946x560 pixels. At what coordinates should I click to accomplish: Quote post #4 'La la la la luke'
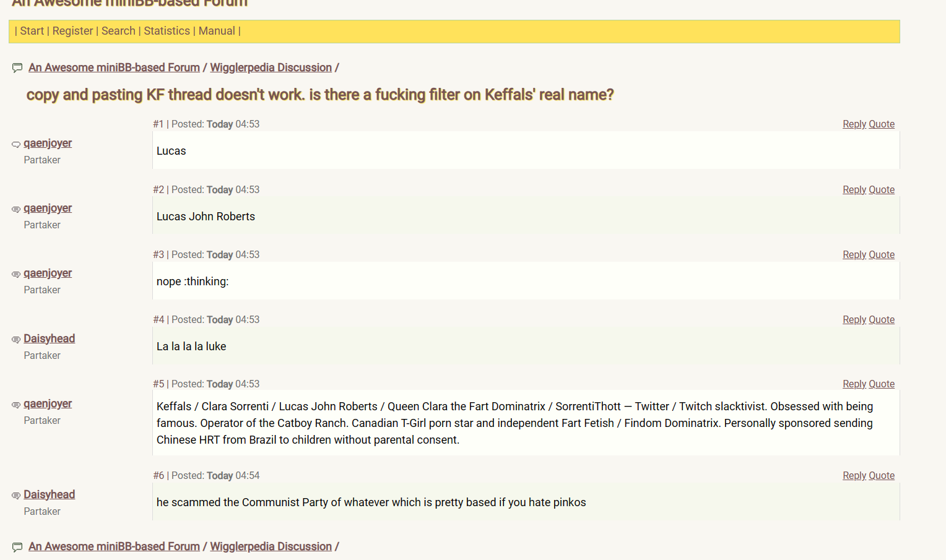pos(882,320)
